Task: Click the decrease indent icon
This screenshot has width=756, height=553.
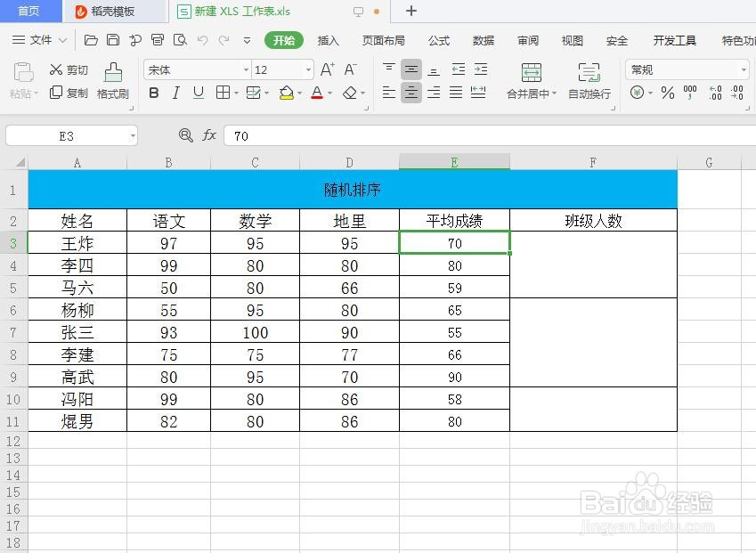Action: coord(458,69)
